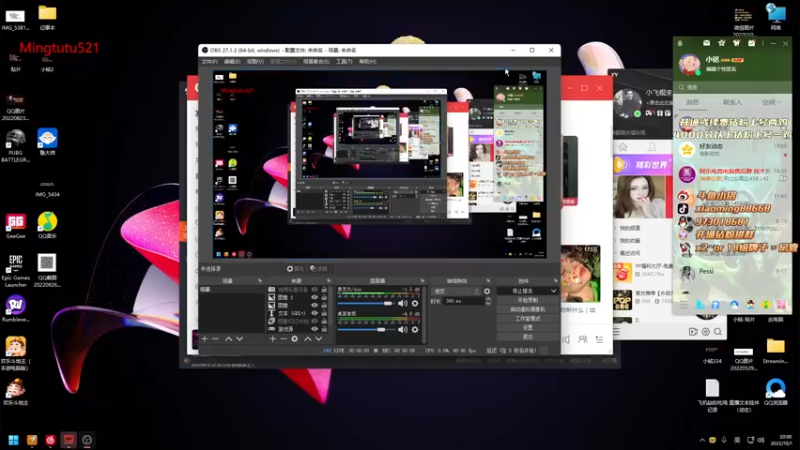This screenshot has height=450, width=800.
Task: Open 麦克风/Aux audio settings gear
Action: [x=415, y=304]
